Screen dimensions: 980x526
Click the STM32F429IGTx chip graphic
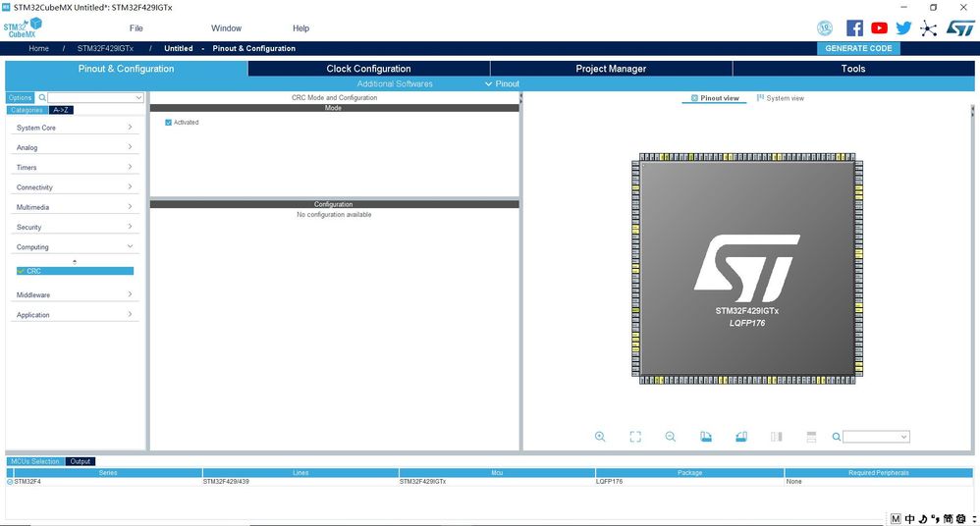pyautogui.click(x=747, y=269)
